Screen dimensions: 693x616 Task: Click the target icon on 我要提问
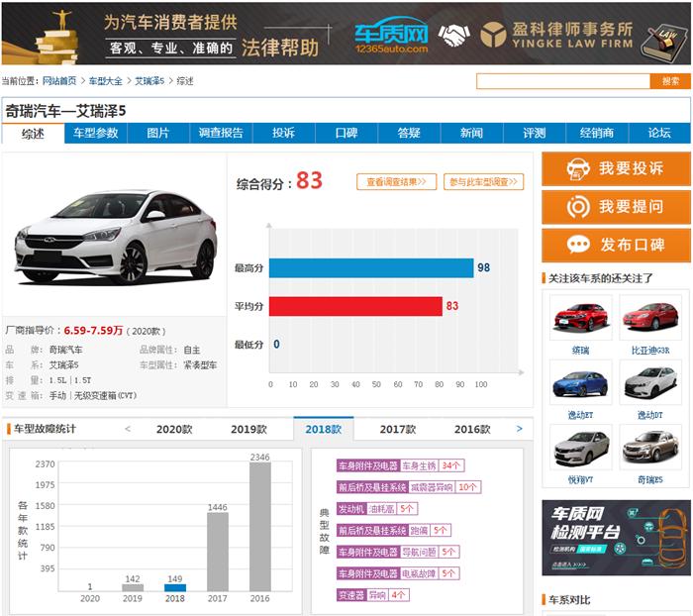578,207
